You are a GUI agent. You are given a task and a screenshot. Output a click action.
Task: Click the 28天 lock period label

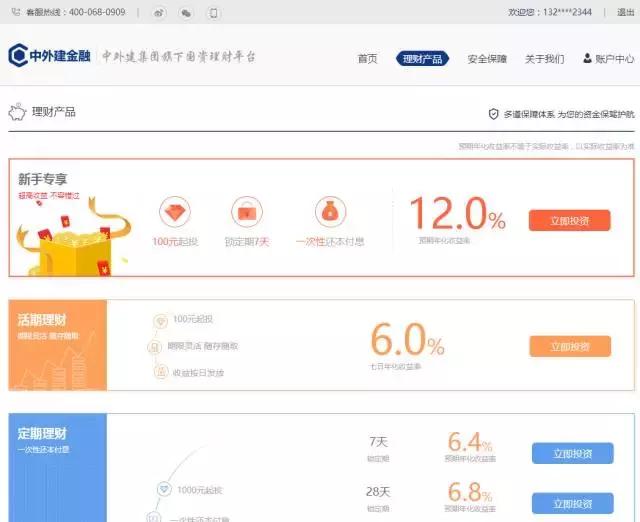tap(378, 491)
